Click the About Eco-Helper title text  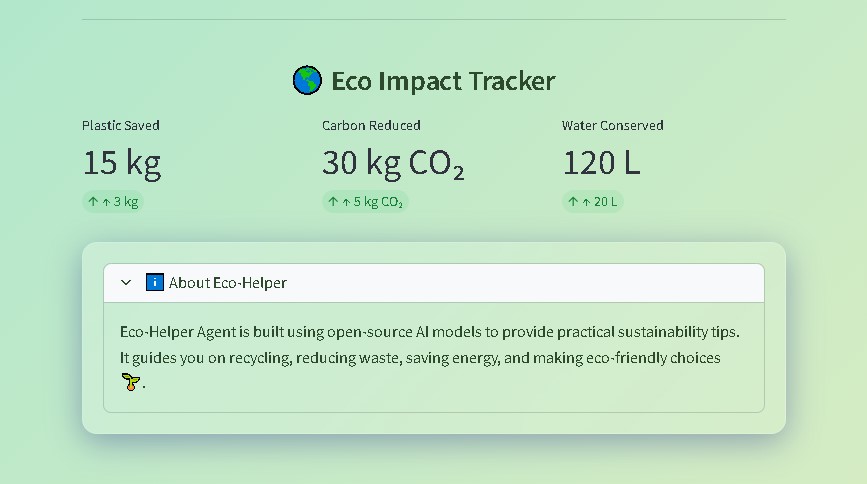[227, 283]
